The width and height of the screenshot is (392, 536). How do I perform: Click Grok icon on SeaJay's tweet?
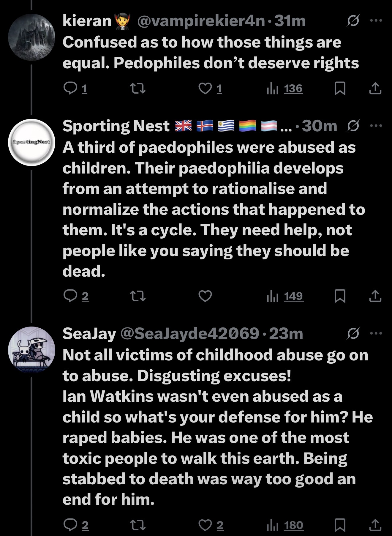(354, 333)
